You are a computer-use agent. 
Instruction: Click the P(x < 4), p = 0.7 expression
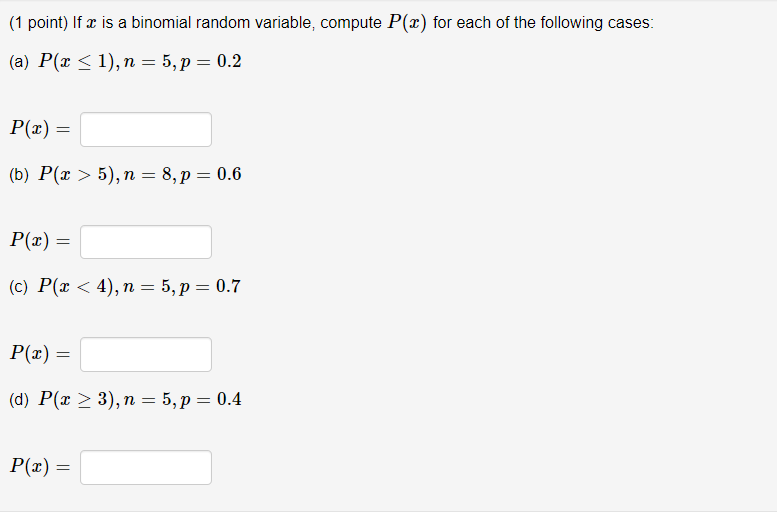click(x=139, y=286)
